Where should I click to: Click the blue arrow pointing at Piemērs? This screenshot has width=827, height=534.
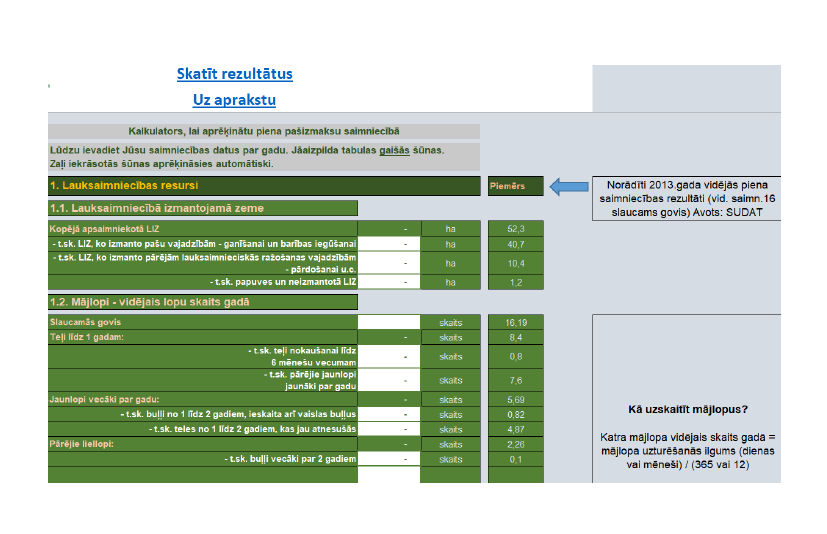569,186
